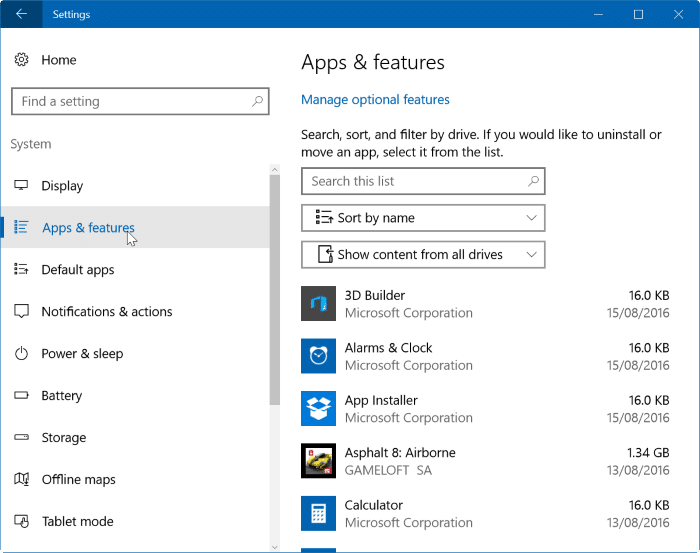Click the magnifier in Find a setting
Image resolution: width=700 pixels, height=553 pixels.
click(x=257, y=101)
